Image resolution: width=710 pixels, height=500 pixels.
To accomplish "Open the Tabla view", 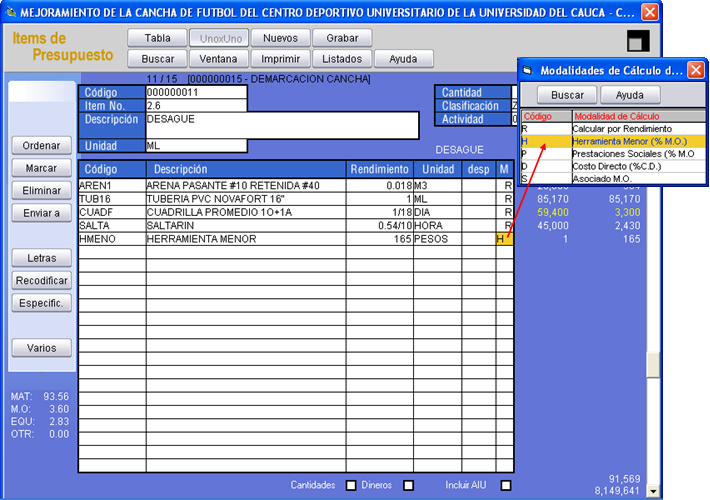I will pyautogui.click(x=157, y=38).
